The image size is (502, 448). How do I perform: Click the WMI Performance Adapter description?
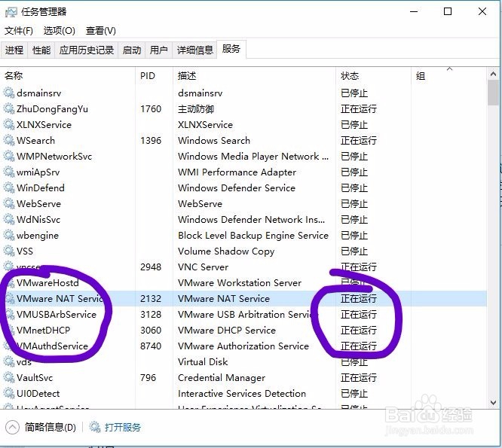(x=237, y=172)
